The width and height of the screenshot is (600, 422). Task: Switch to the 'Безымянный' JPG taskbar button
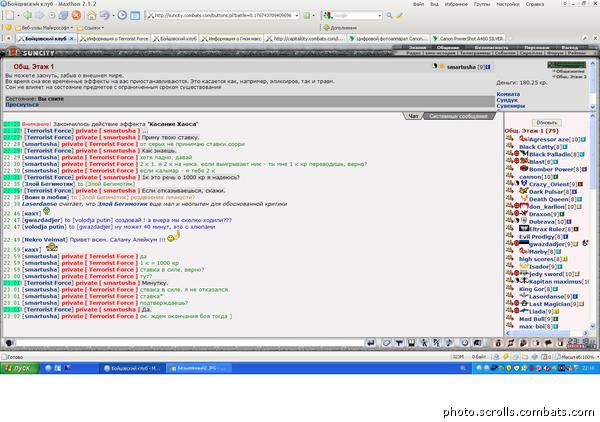(x=199, y=368)
